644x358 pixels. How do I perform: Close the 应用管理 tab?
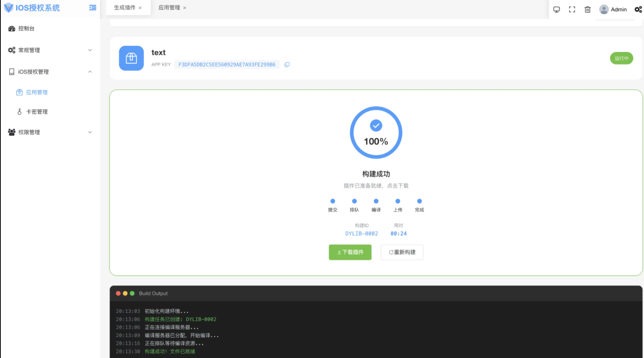(x=185, y=8)
